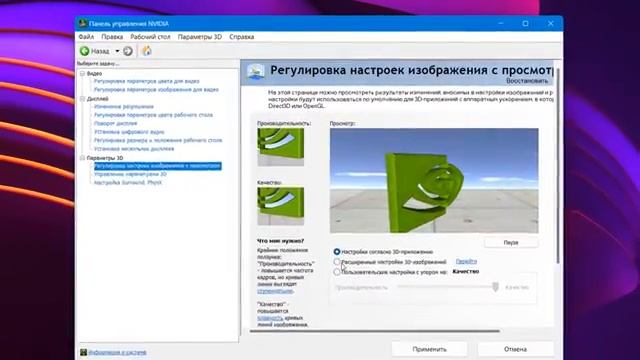Open the Параметры 3D menu
This screenshot has height=360, width=640.
200,37
